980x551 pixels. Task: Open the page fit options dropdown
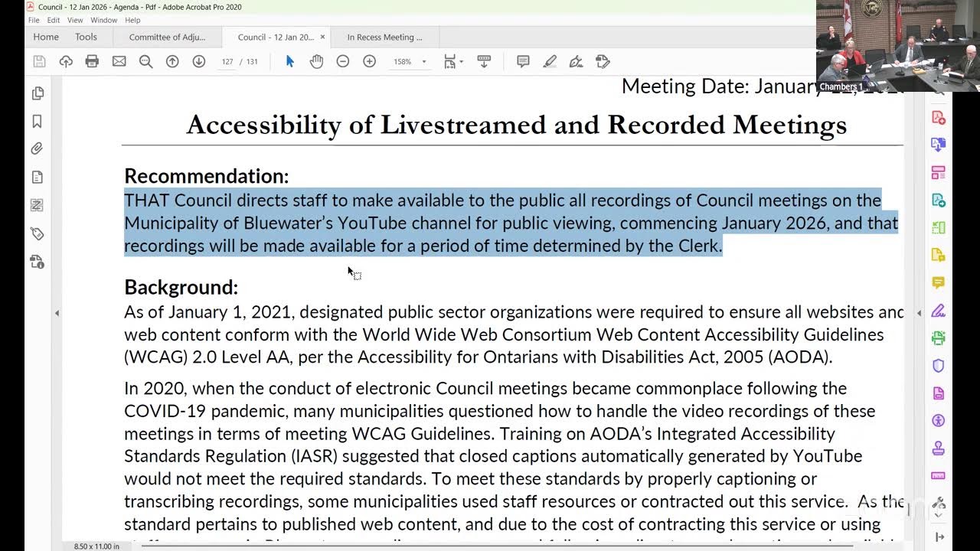[453, 61]
